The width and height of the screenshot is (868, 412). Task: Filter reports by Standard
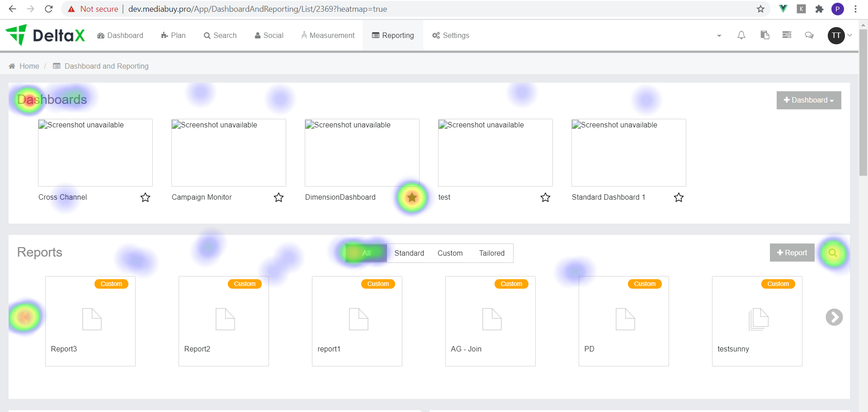409,253
